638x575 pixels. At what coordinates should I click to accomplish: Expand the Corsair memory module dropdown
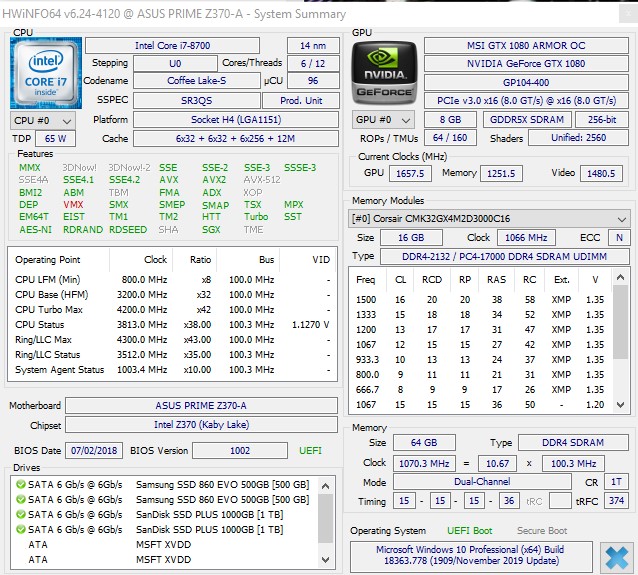click(489, 219)
